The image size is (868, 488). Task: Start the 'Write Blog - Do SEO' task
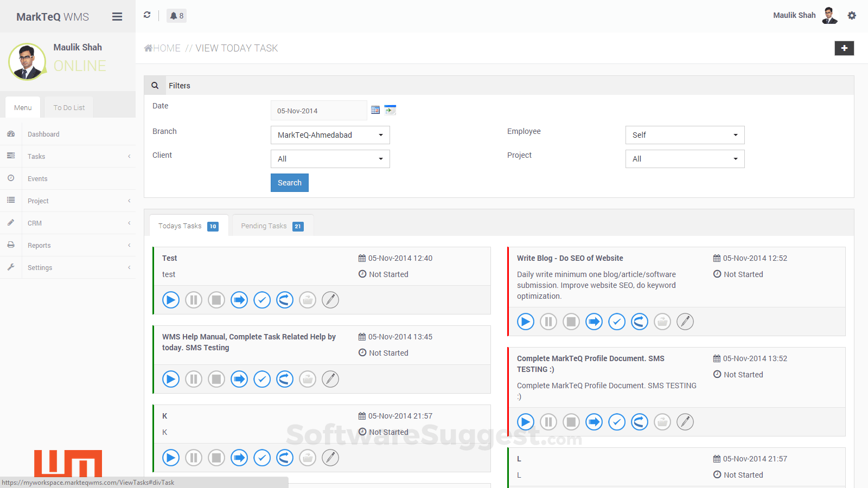point(526,322)
